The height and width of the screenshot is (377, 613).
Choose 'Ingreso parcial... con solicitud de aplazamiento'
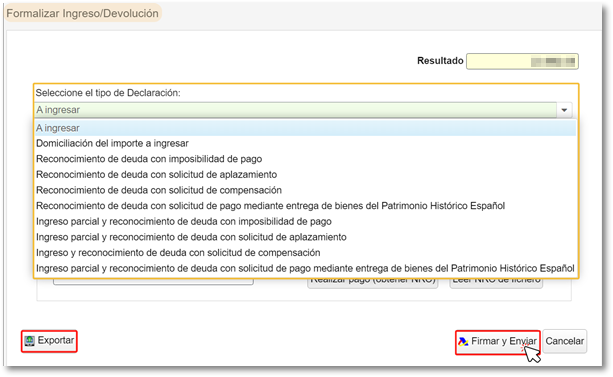pos(305,237)
